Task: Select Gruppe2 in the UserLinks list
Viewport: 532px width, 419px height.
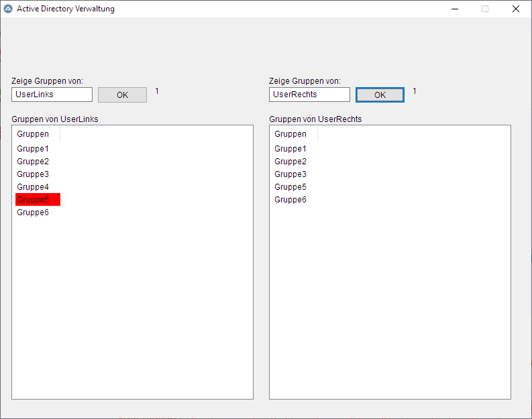Action: click(x=33, y=162)
